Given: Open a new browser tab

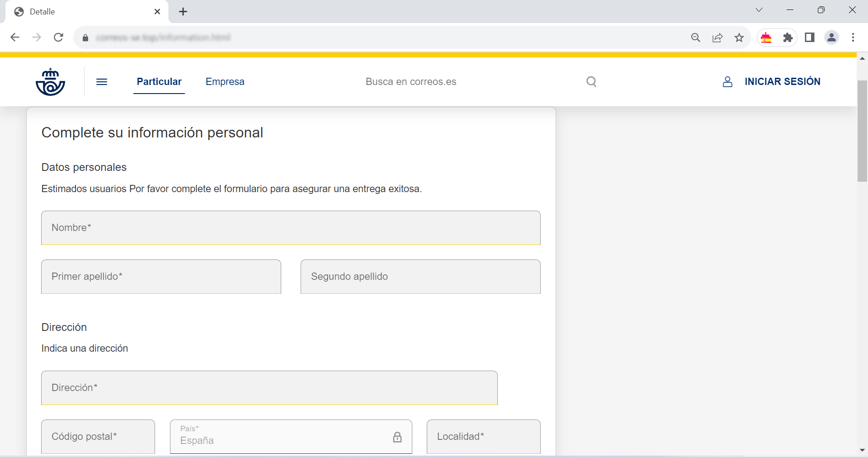Looking at the screenshot, I should (183, 12).
